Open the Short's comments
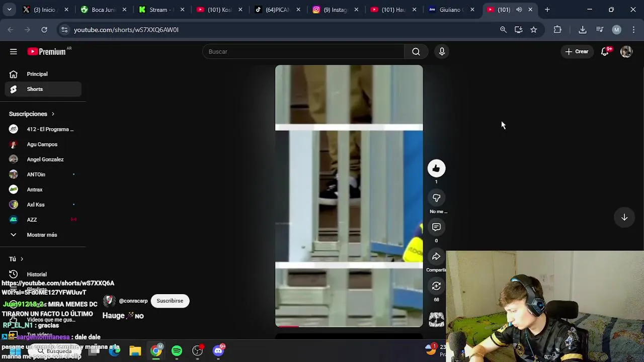The width and height of the screenshot is (644, 362). coord(436,227)
